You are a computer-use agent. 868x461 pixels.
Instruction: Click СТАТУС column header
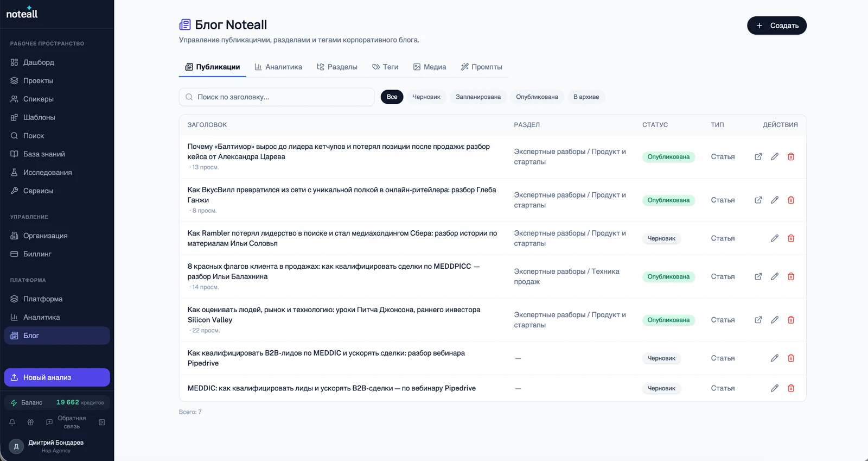pos(655,125)
